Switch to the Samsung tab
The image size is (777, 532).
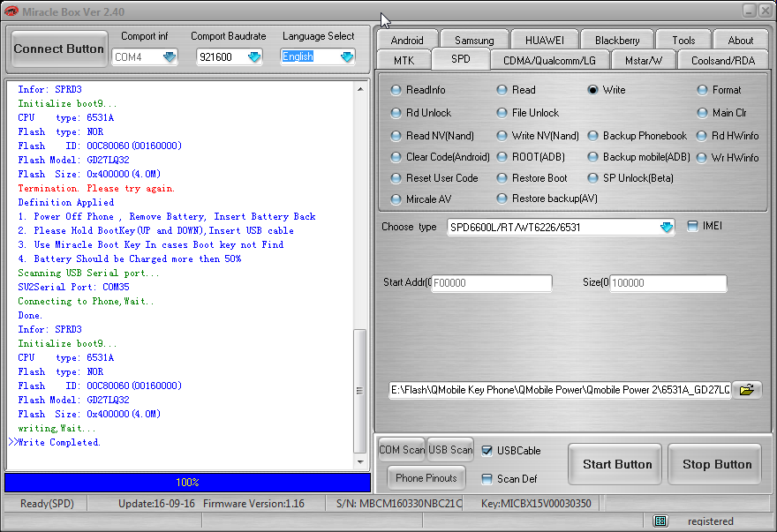474,40
